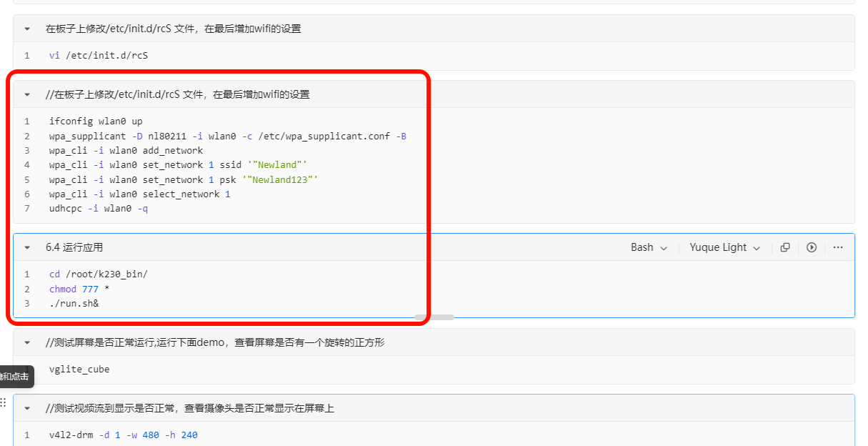The height and width of the screenshot is (446, 868).
Task: Open the Yuque Light theme dropdown
Action: 724,247
